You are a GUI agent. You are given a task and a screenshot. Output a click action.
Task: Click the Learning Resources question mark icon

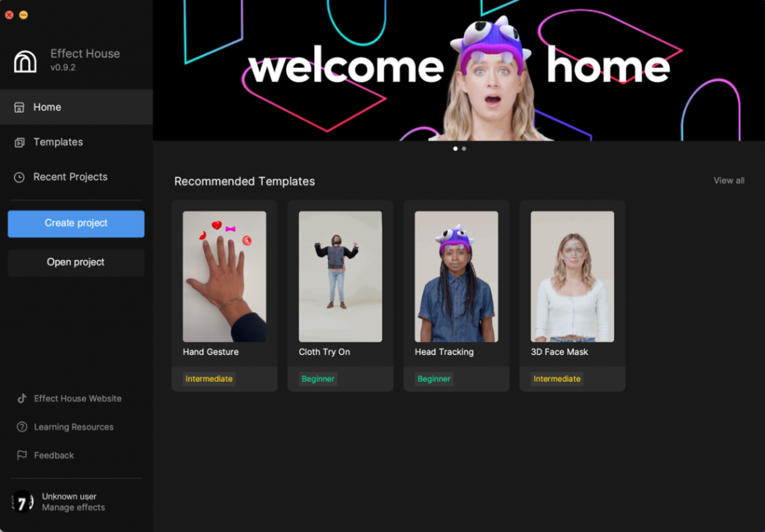click(x=22, y=427)
